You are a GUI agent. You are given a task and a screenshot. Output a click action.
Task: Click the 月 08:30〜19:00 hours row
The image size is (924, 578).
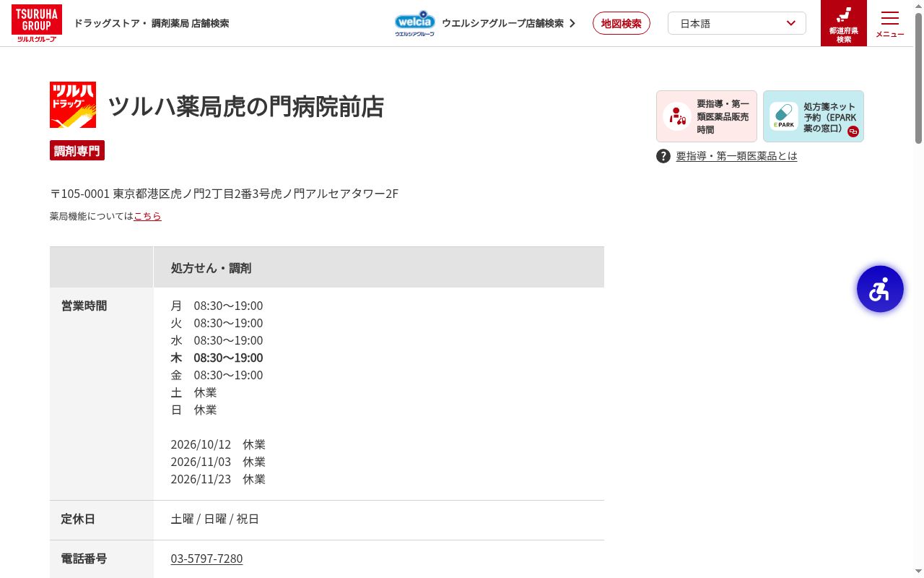point(217,306)
